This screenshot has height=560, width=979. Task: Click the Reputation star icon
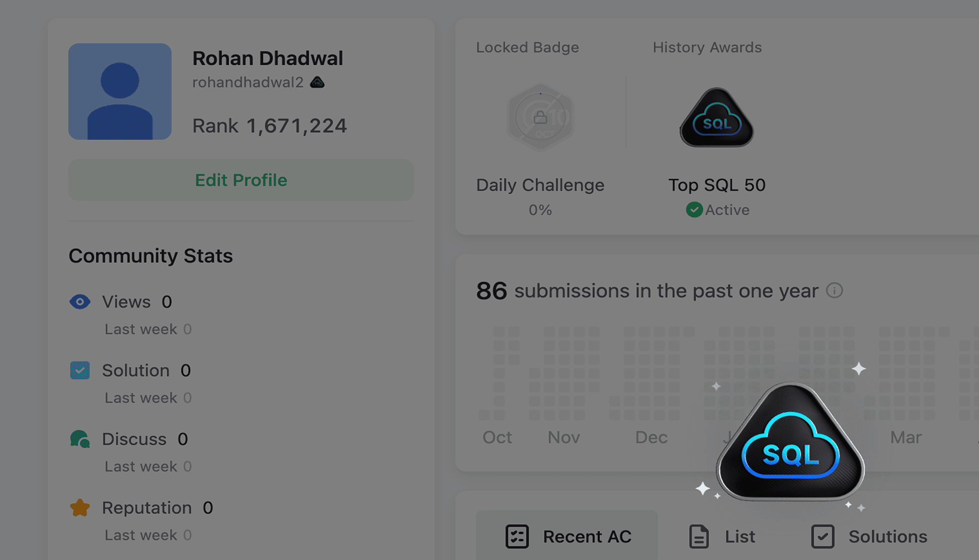tap(80, 508)
